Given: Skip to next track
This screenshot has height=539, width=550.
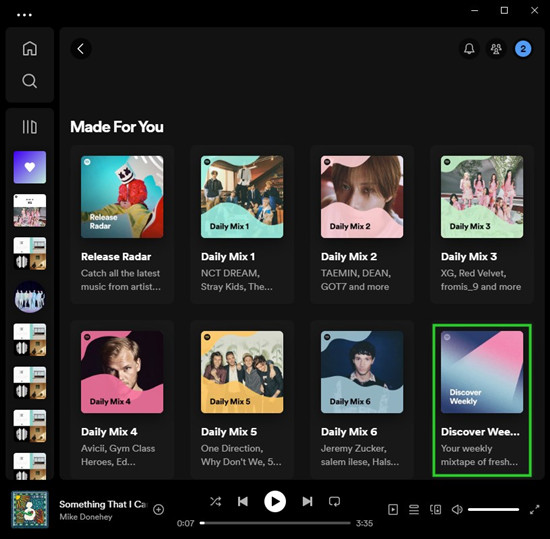Looking at the screenshot, I should tap(307, 501).
